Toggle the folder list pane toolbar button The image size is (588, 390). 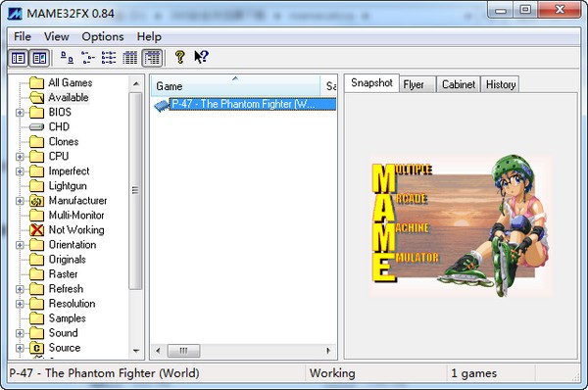[x=18, y=58]
